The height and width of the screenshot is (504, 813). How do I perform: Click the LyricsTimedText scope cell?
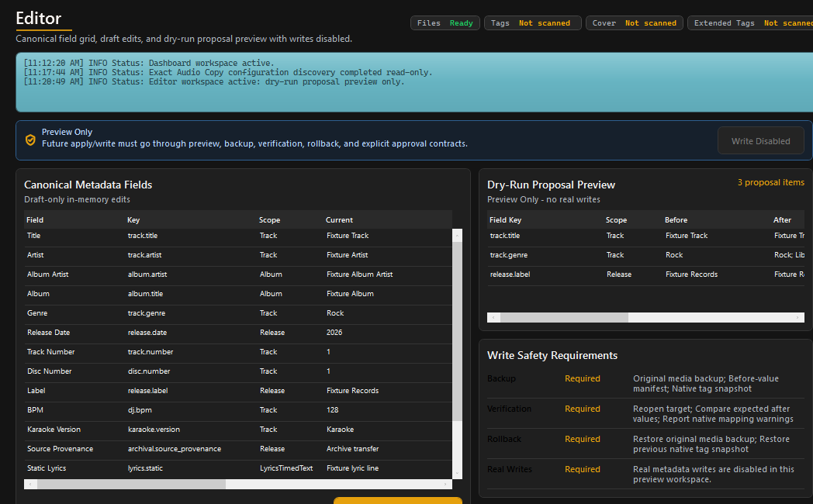click(286, 468)
